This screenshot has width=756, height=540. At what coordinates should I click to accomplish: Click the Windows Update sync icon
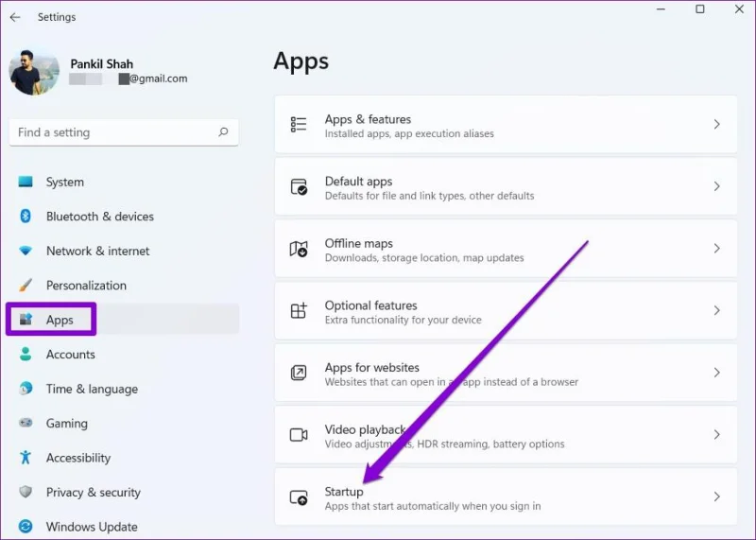click(x=26, y=526)
